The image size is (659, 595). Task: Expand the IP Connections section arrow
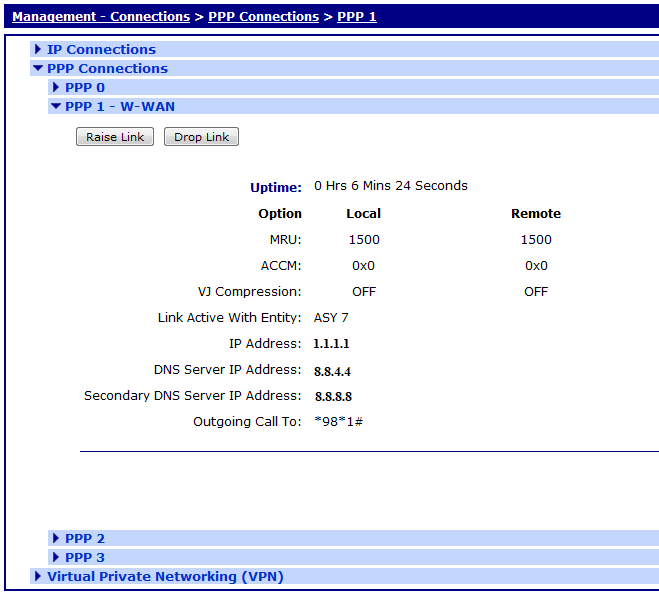[38, 49]
